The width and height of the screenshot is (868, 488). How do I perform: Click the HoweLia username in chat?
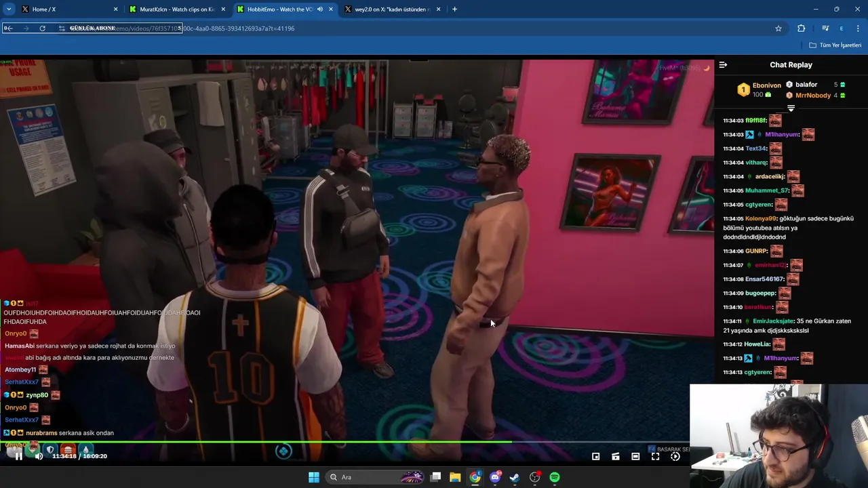point(757,344)
